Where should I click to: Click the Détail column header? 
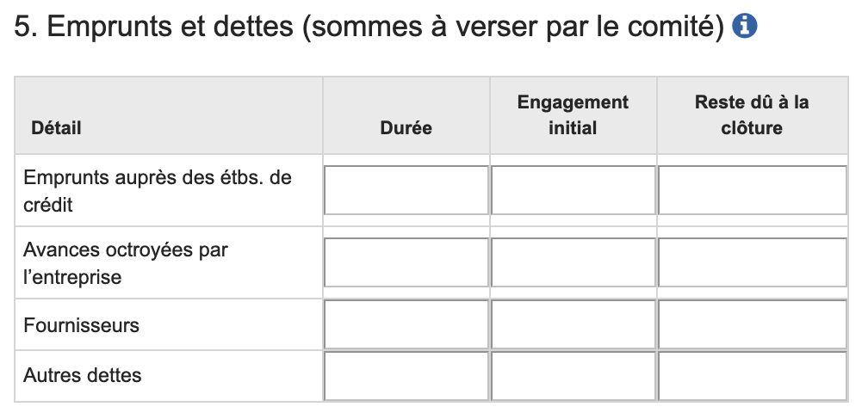click(56, 128)
